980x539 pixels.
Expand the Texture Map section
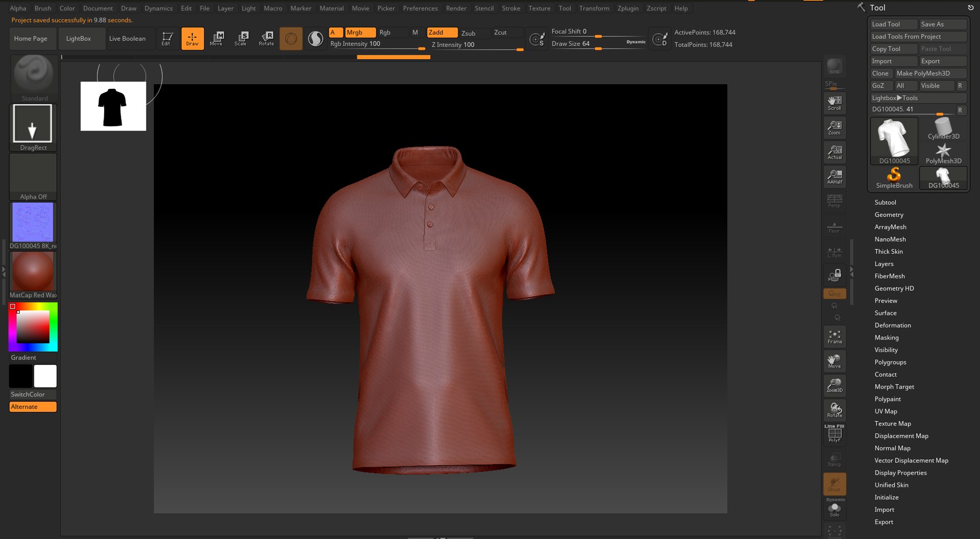point(892,424)
